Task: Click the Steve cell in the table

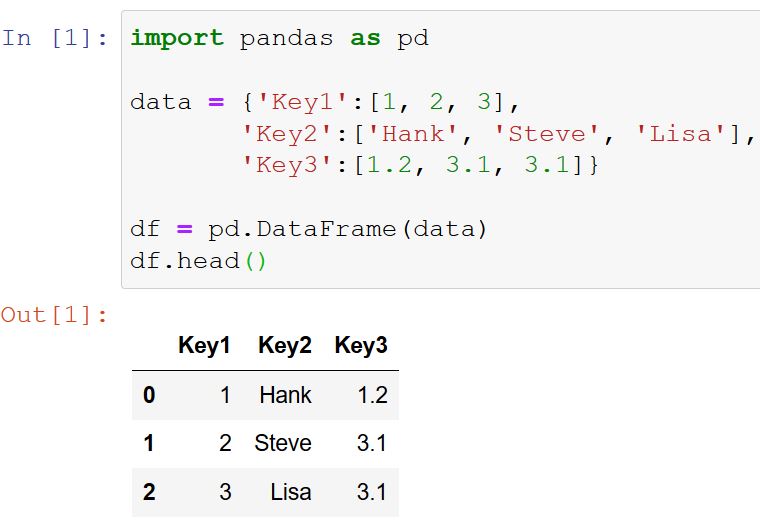Action: [x=283, y=443]
